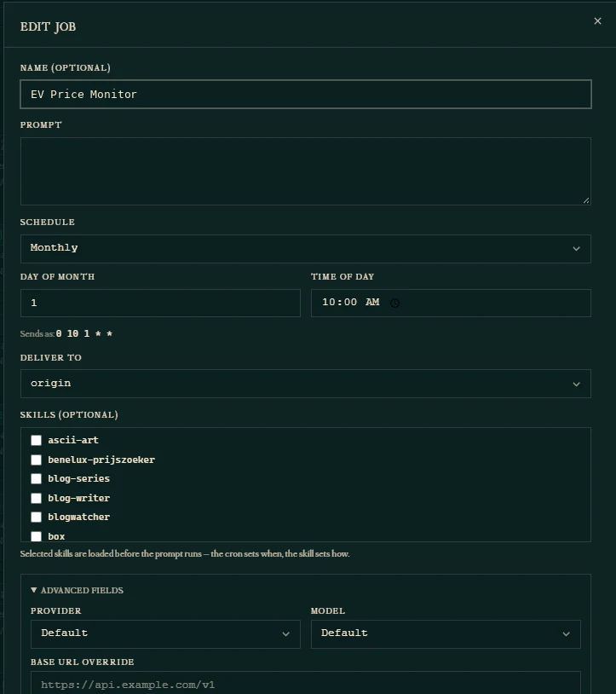The height and width of the screenshot is (694, 616).
Task: Check the blog-writer skill checkbox
Action: (x=37, y=499)
